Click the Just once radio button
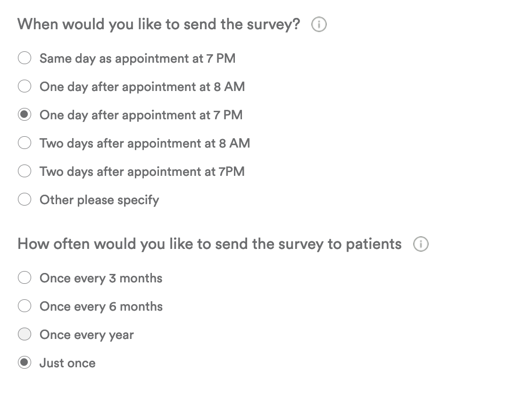The width and height of the screenshot is (532, 396). pyautogui.click(x=25, y=363)
